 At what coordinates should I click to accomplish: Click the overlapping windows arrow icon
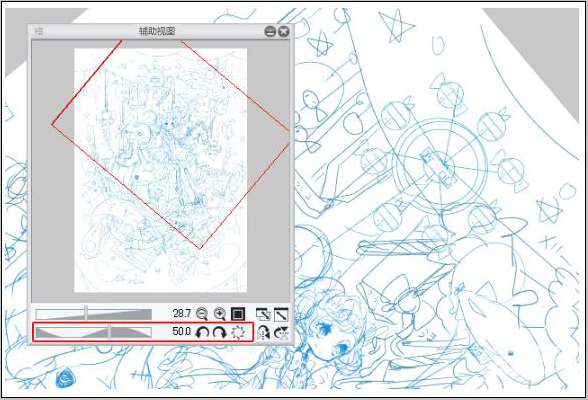(x=263, y=314)
